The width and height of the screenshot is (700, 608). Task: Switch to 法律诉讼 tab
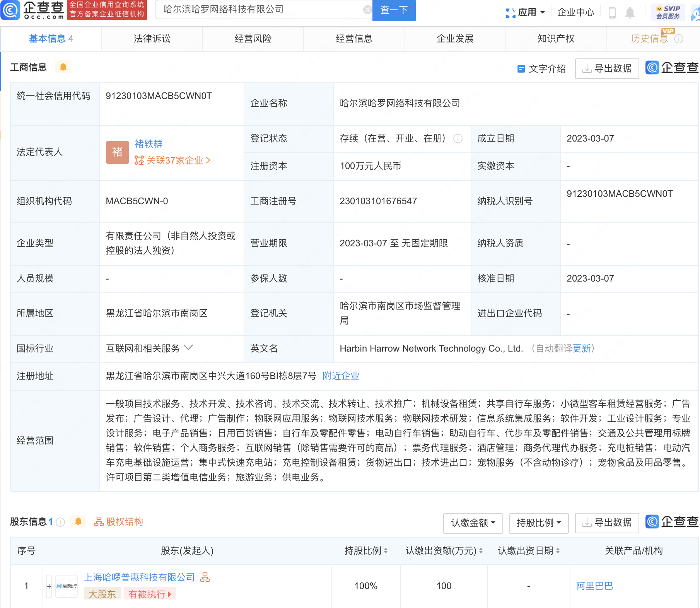coord(152,39)
